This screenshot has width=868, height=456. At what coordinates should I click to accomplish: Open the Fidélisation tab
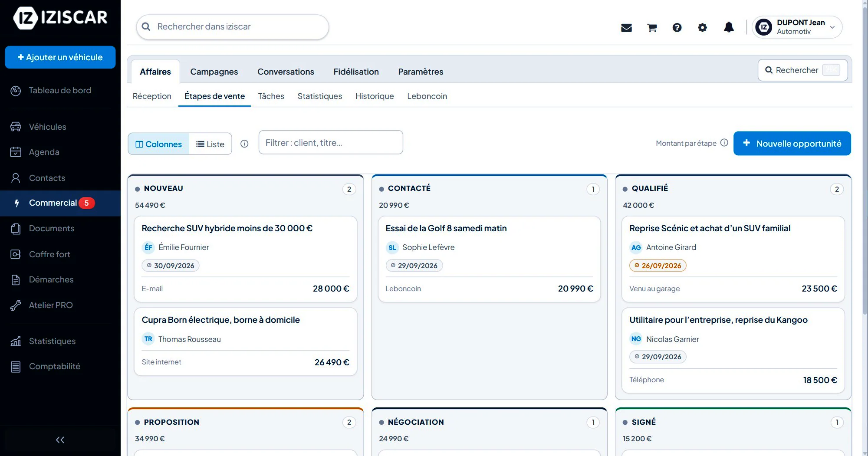click(x=356, y=72)
